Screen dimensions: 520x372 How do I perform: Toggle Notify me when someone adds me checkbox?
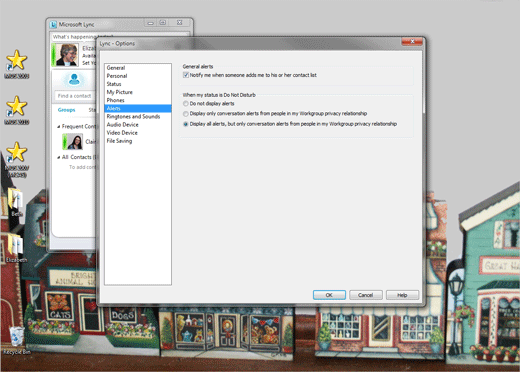(186, 75)
